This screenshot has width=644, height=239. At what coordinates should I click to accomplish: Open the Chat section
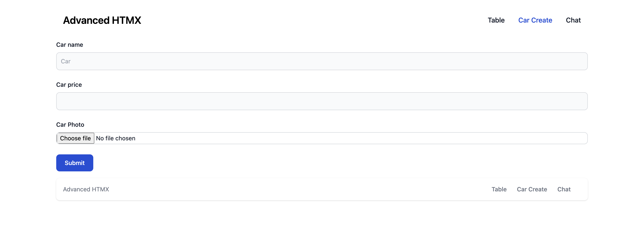click(x=573, y=20)
